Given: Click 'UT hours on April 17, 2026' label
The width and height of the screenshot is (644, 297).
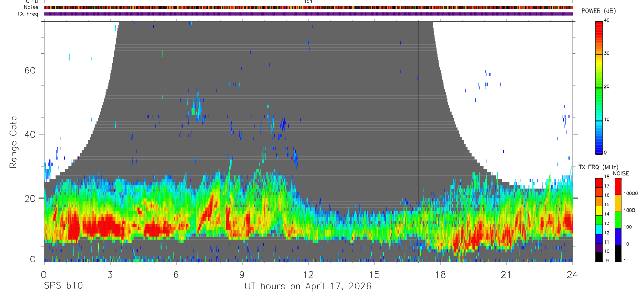Looking at the screenshot, I should click(x=308, y=287).
